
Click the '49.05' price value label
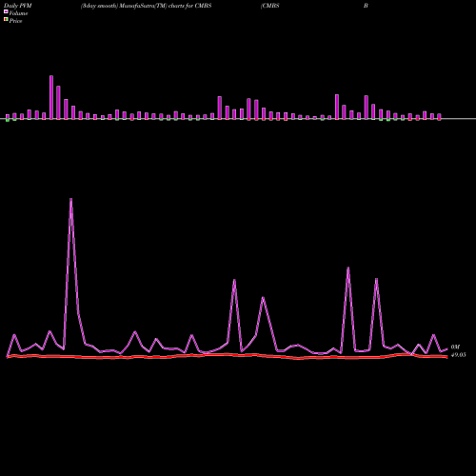coord(459,355)
